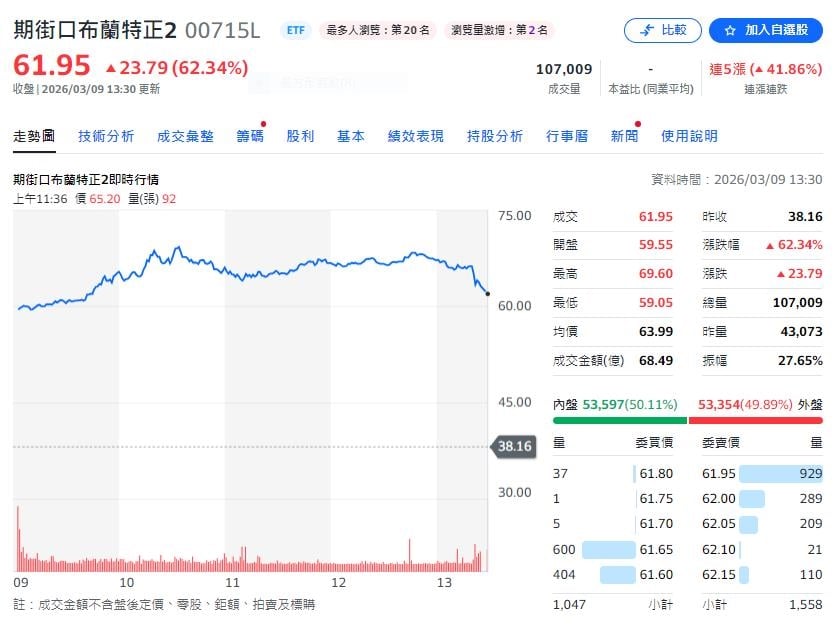Click the red dot on the 籌碼 tab

click(262, 125)
